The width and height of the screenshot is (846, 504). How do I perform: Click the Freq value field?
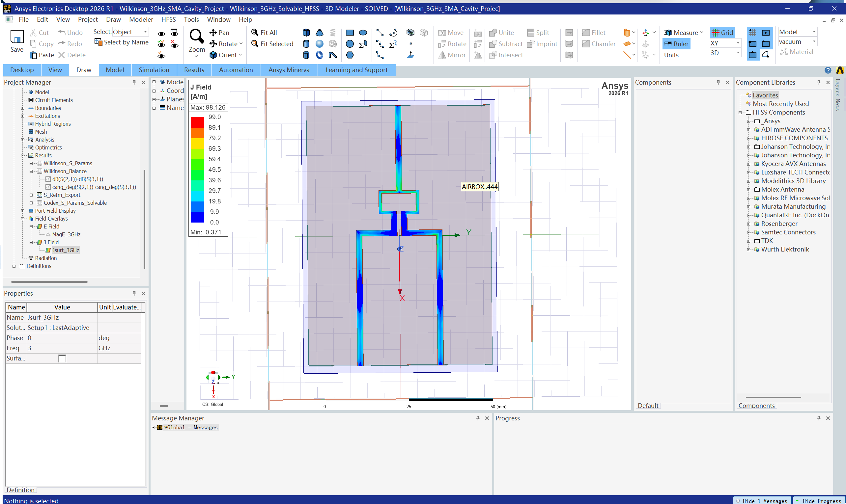pyautogui.click(x=62, y=348)
